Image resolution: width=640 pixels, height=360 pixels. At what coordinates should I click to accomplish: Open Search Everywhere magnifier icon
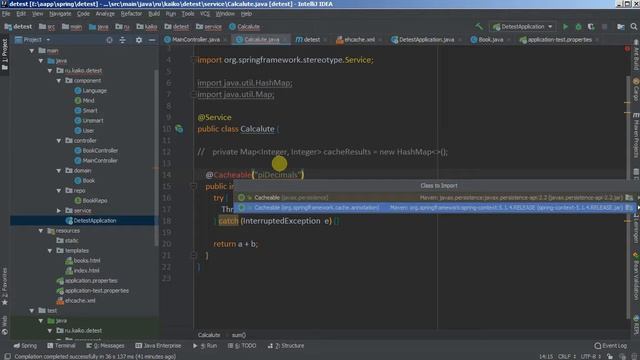pos(634,27)
